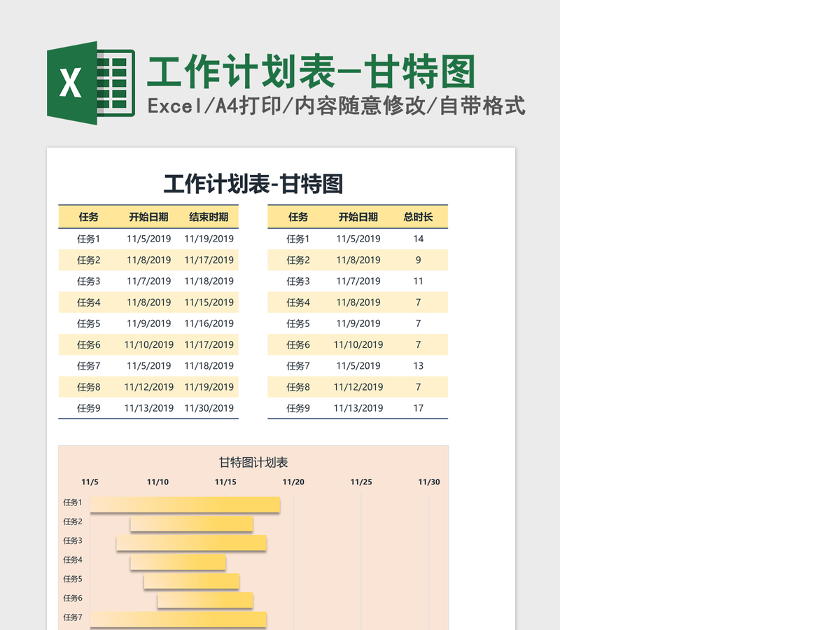Image resolution: width=840 pixels, height=630 pixels.
Task: Click end date cell 11/30/2019
Action: tap(209, 408)
